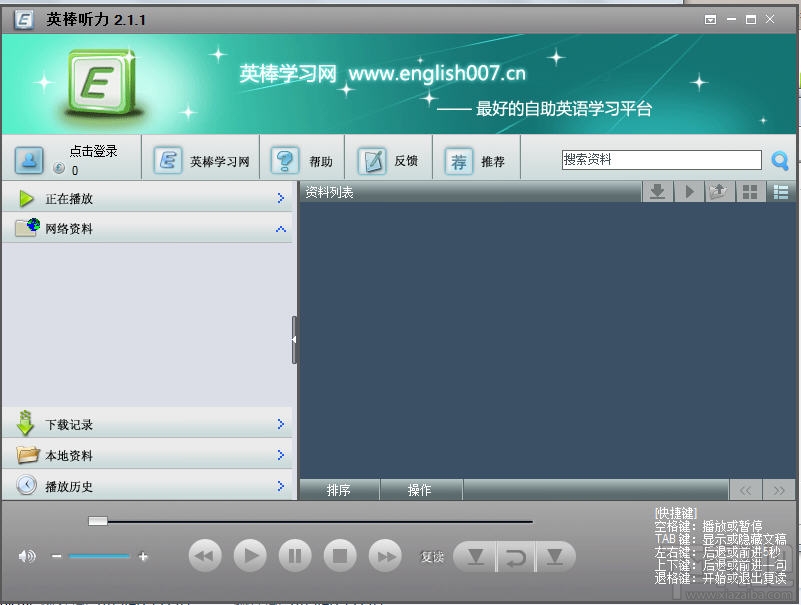Click the play icon in 资料列表 header
Viewport: 801px width, 605px height.
tap(689, 192)
